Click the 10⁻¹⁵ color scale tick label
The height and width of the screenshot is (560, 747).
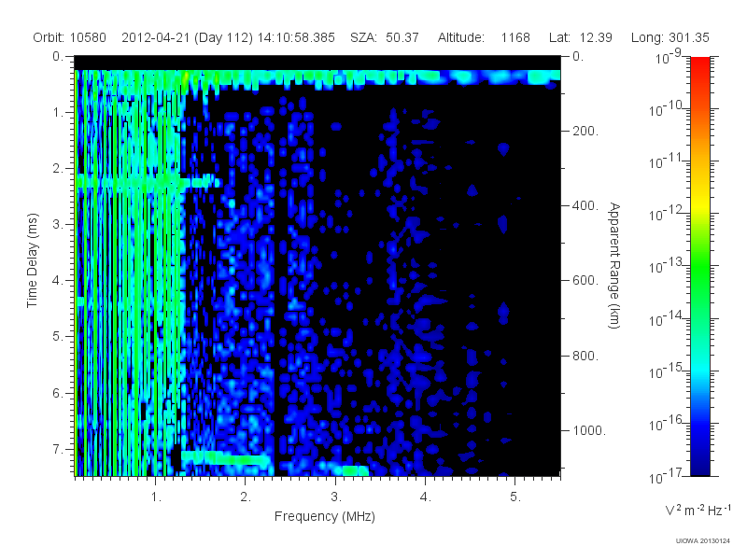[668, 371]
